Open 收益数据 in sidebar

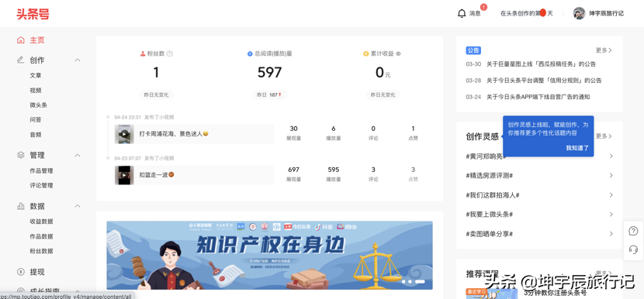click(x=41, y=222)
